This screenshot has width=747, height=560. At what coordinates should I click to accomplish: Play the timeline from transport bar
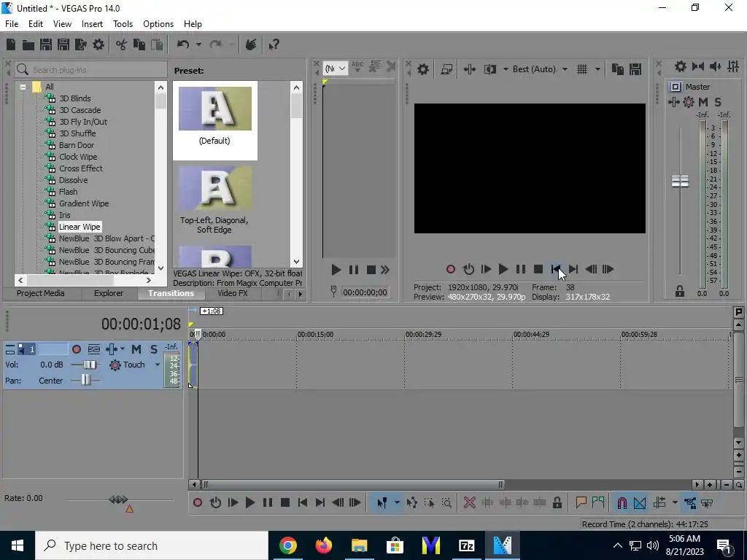click(249, 502)
